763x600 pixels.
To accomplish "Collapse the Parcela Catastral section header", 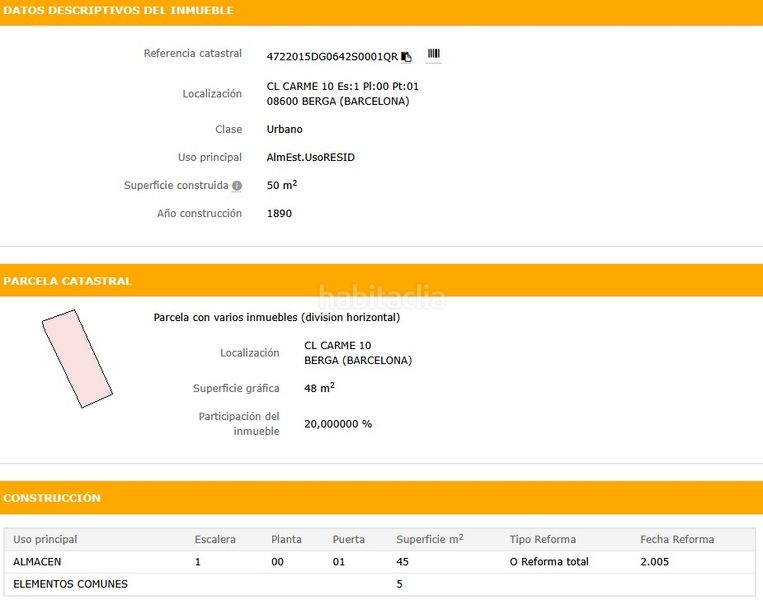I will pos(67,281).
